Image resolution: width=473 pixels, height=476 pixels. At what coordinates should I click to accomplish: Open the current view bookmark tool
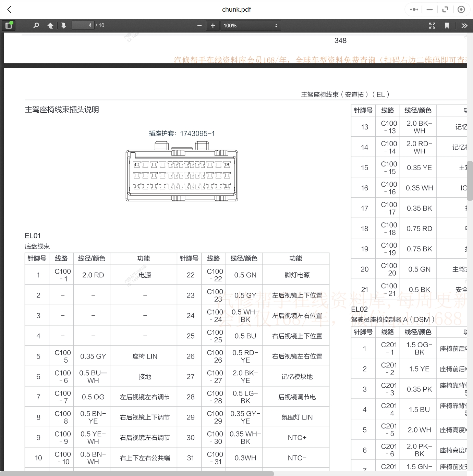(447, 25)
